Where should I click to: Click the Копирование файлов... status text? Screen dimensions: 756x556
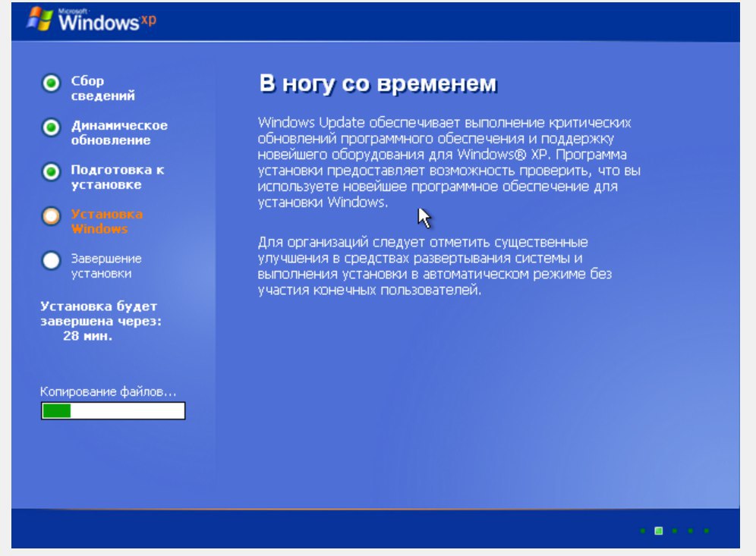coord(108,391)
